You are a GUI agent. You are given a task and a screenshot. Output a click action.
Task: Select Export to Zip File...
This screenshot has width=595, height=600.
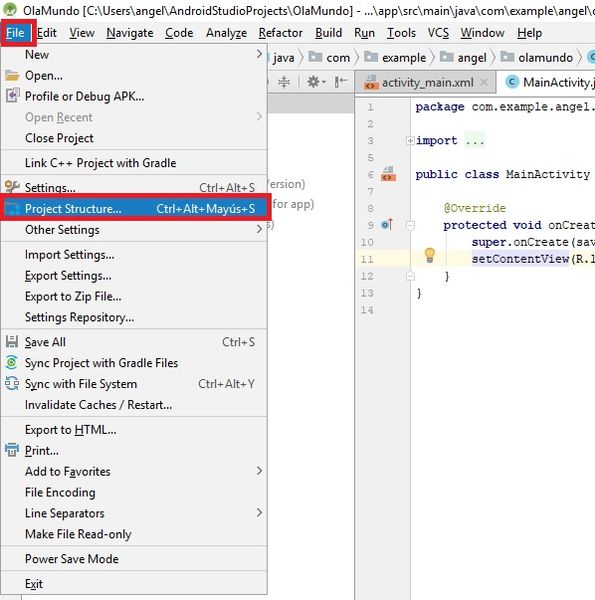tap(134, 297)
